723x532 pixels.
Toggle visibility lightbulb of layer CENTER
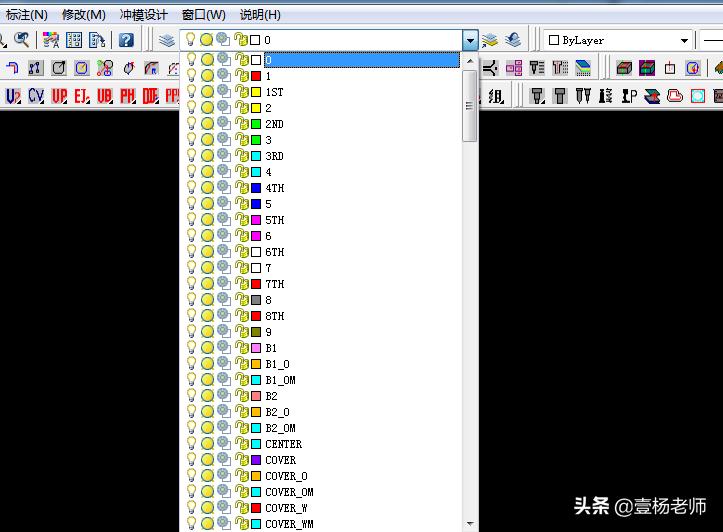(x=191, y=443)
